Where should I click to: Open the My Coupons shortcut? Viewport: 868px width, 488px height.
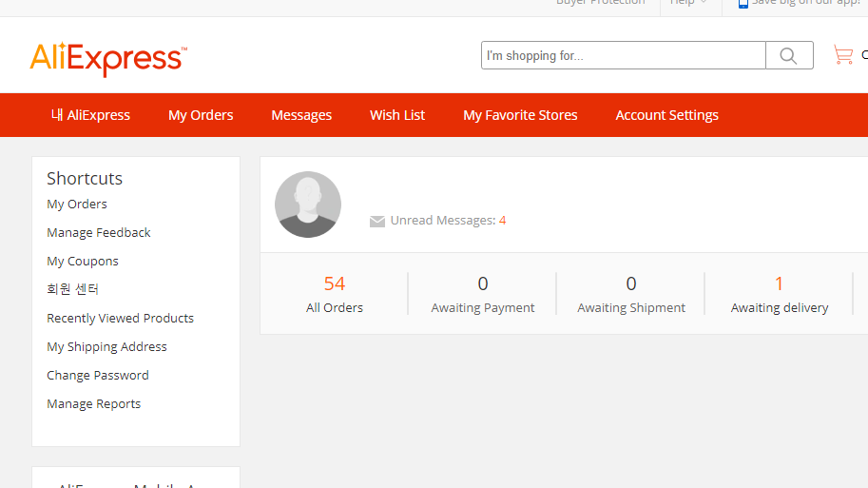point(83,261)
